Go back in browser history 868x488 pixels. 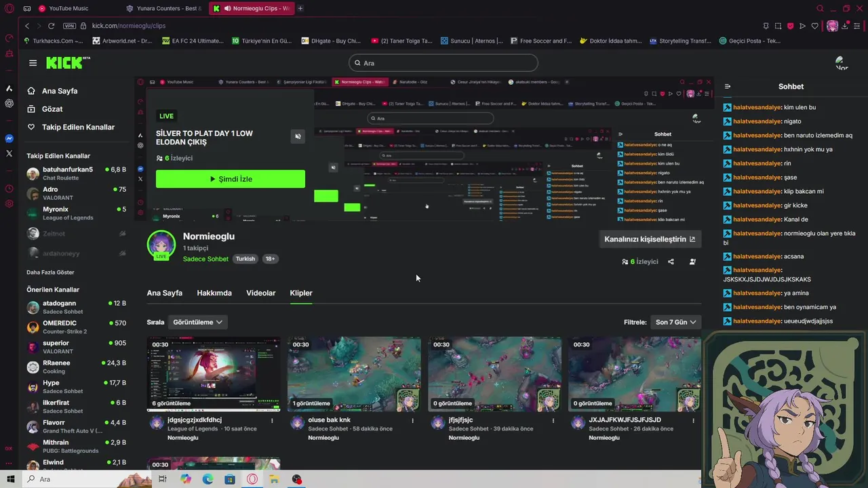(x=27, y=26)
